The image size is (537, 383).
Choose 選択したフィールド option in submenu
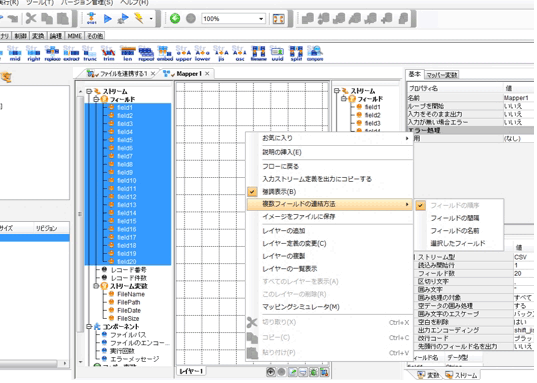[458, 243]
